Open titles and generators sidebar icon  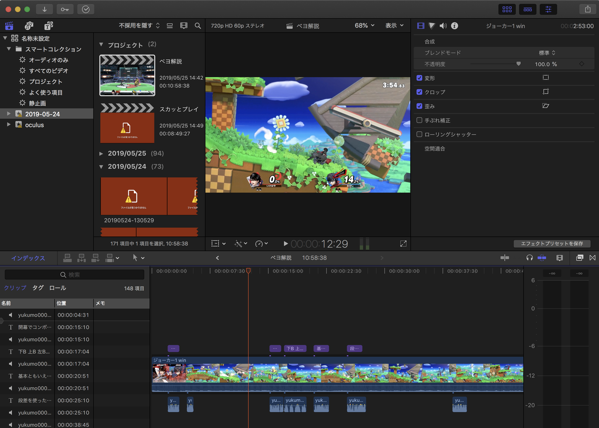point(49,26)
